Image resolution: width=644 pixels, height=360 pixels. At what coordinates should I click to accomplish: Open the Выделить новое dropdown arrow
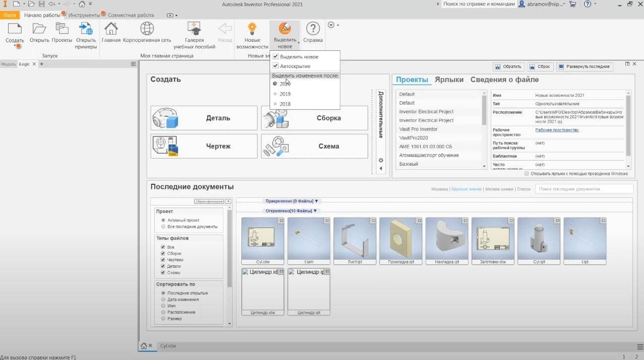pos(298,43)
